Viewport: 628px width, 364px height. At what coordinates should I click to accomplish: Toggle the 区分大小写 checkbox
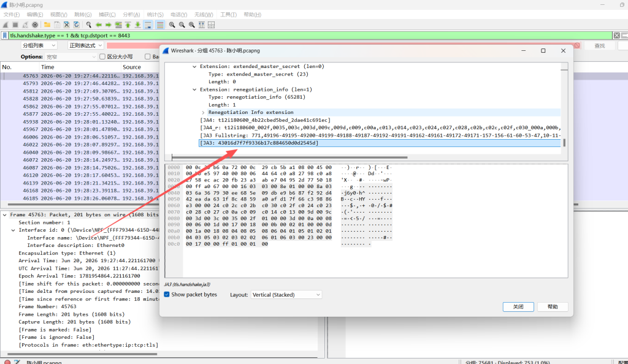pos(102,57)
